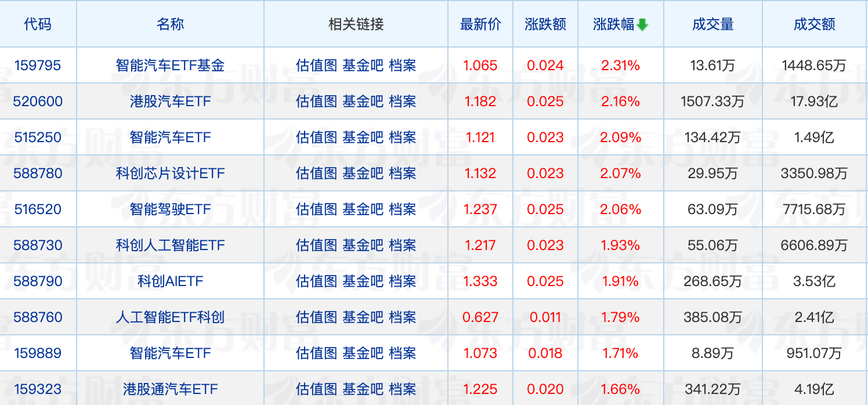The height and width of the screenshot is (405, 868).
Task: Open 科创人工智能ETF name link
Action: pyautogui.click(x=170, y=245)
